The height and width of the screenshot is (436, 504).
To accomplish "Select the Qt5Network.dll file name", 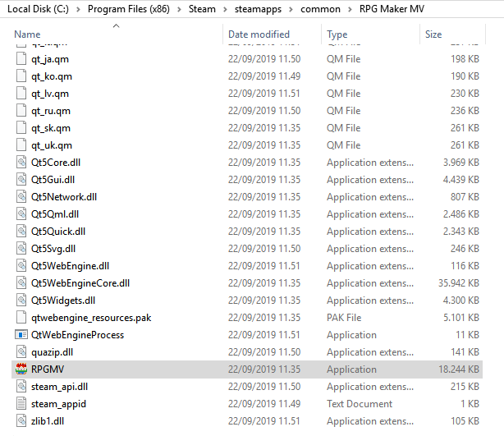I will [64, 197].
